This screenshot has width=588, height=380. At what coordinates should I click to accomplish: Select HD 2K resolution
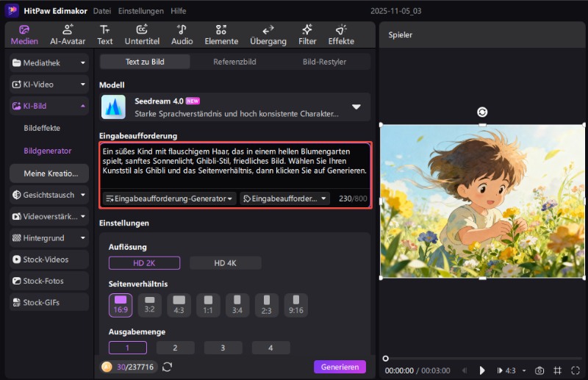tap(144, 263)
